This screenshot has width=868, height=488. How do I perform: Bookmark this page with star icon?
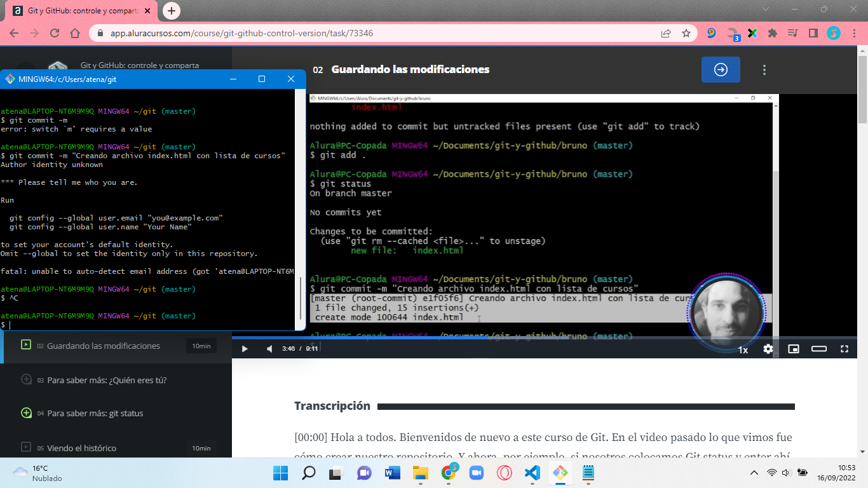(x=686, y=33)
